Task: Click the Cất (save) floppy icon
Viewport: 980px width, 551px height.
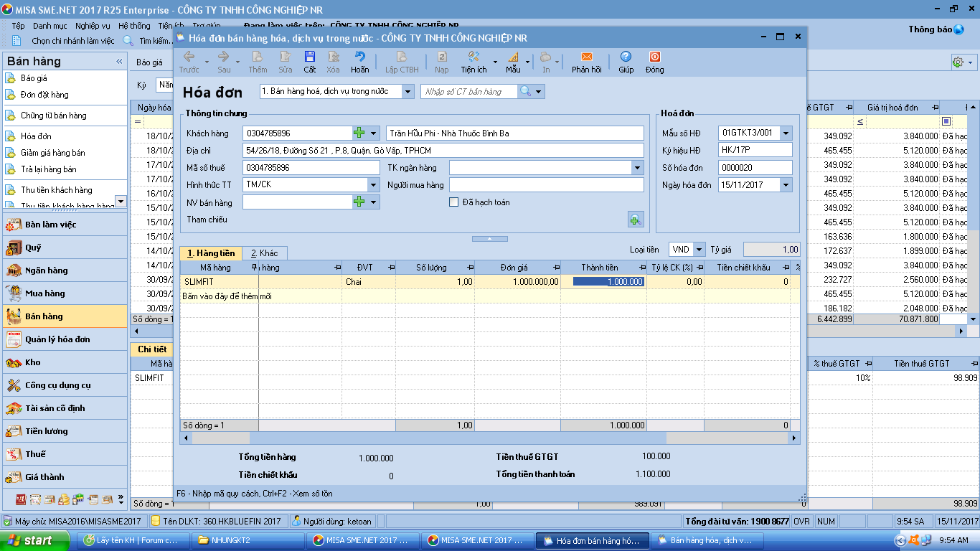Action: [x=309, y=57]
